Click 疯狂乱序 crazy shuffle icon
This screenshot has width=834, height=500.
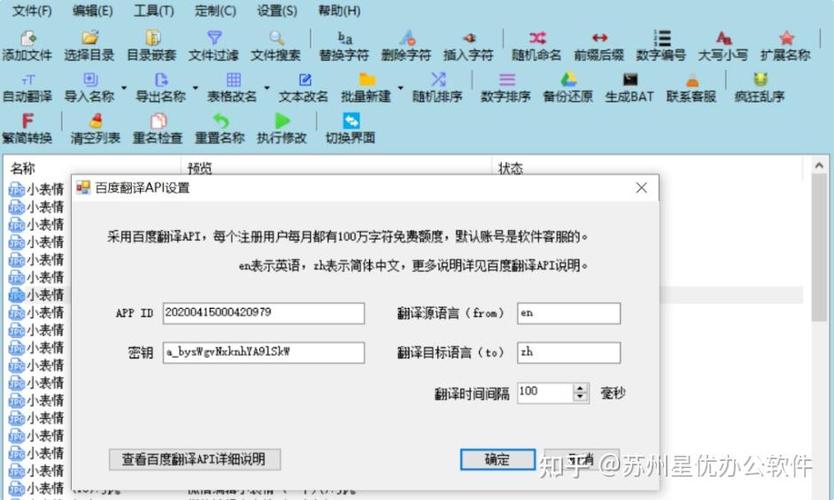[x=760, y=88]
